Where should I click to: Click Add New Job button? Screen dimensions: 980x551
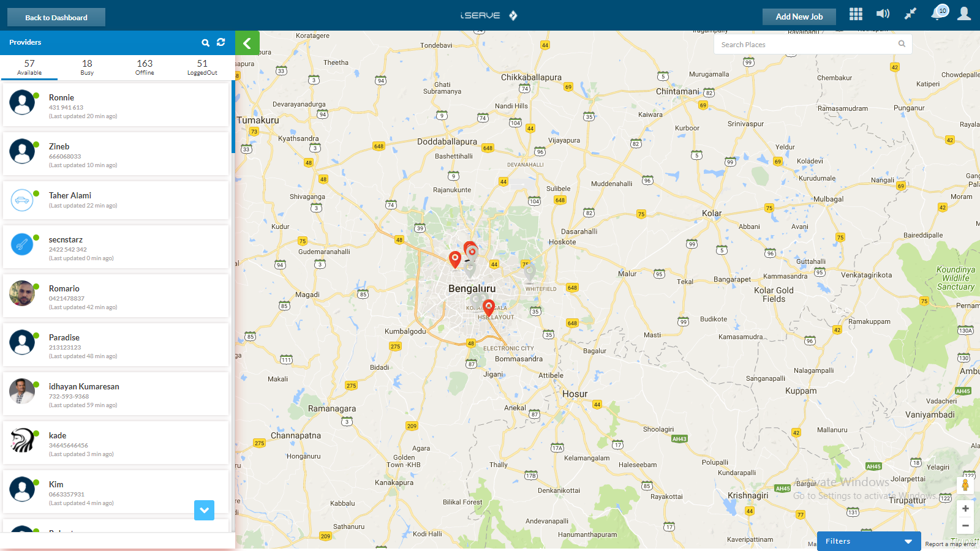click(x=799, y=17)
